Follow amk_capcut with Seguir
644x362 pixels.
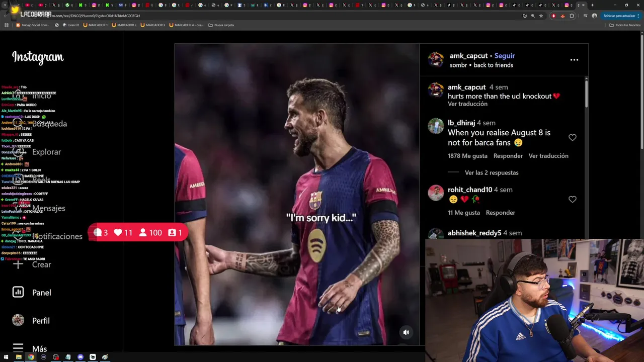point(505,56)
